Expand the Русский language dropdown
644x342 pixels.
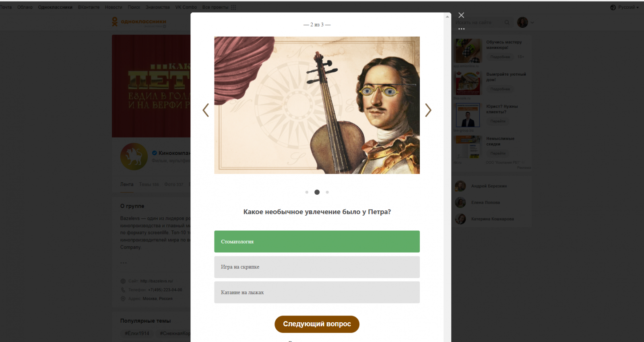[x=628, y=7]
